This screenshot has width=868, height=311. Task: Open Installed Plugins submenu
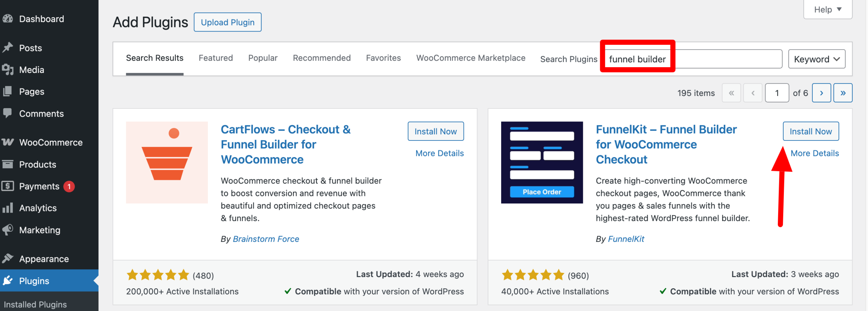coord(35,304)
